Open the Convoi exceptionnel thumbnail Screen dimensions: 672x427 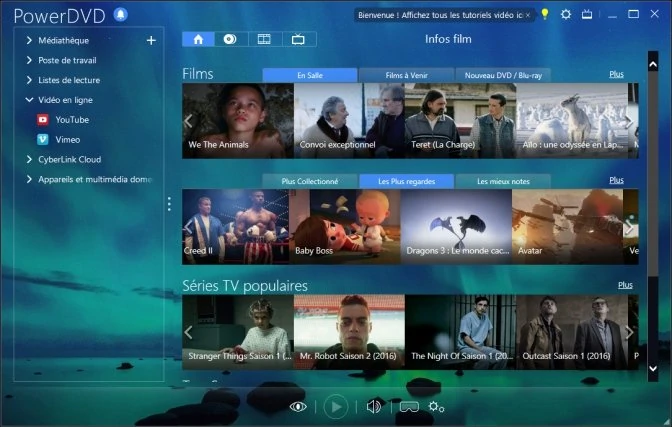tap(349, 121)
